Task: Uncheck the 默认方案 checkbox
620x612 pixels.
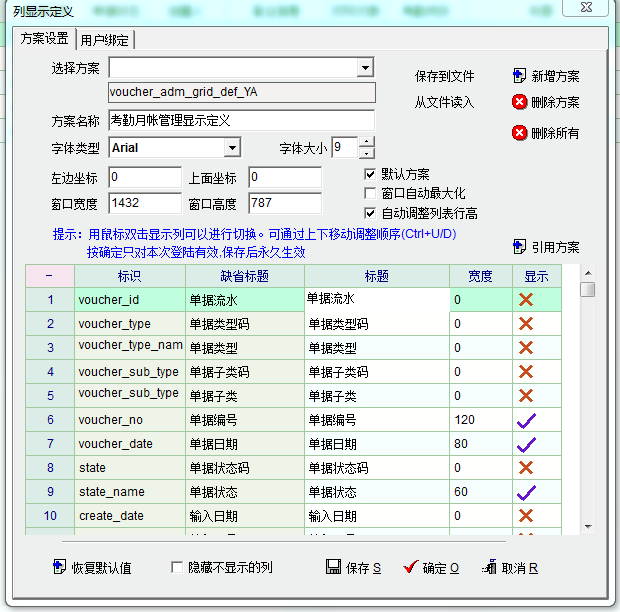Action: point(370,174)
